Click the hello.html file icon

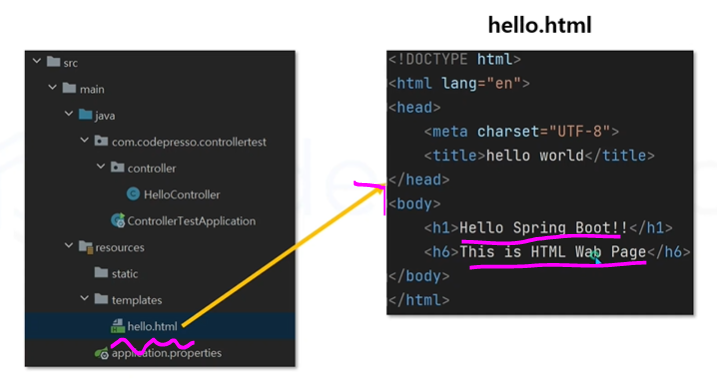pos(118,326)
